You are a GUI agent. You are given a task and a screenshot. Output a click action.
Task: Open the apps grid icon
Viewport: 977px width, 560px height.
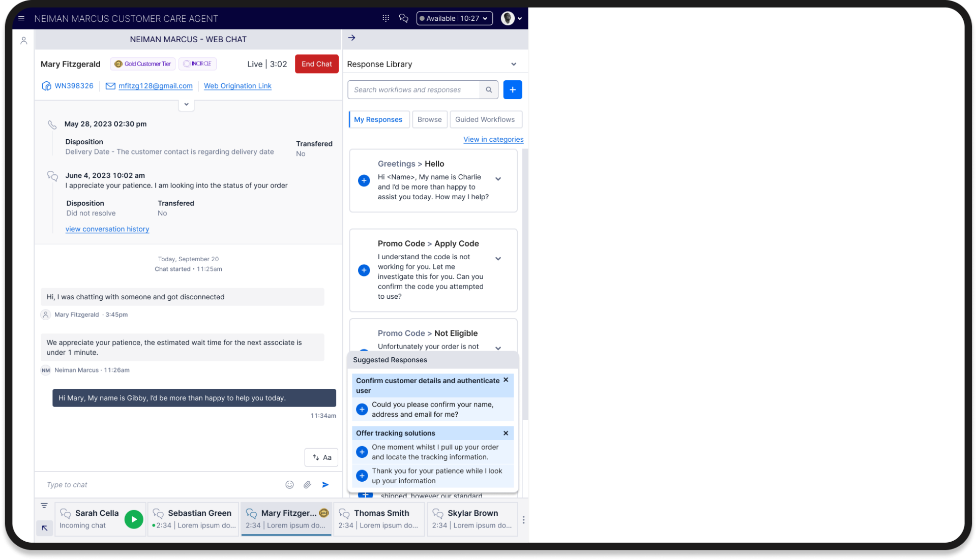386,18
